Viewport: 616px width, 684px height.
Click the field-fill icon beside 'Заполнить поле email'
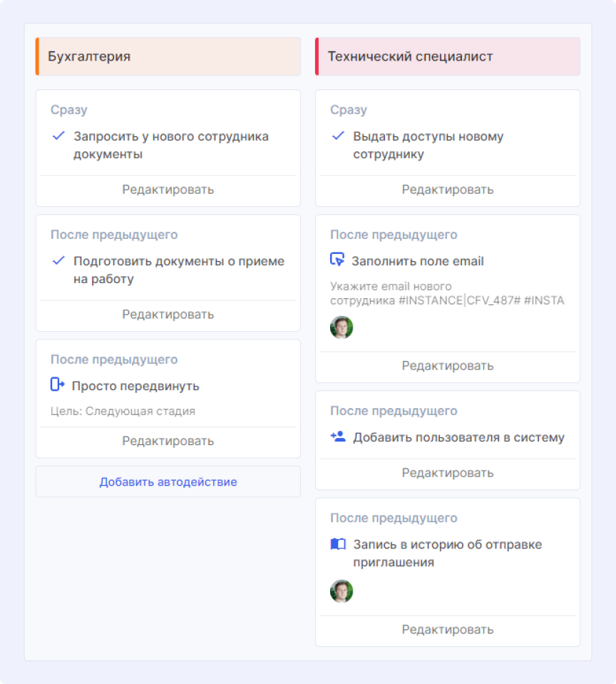pyautogui.click(x=337, y=260)
